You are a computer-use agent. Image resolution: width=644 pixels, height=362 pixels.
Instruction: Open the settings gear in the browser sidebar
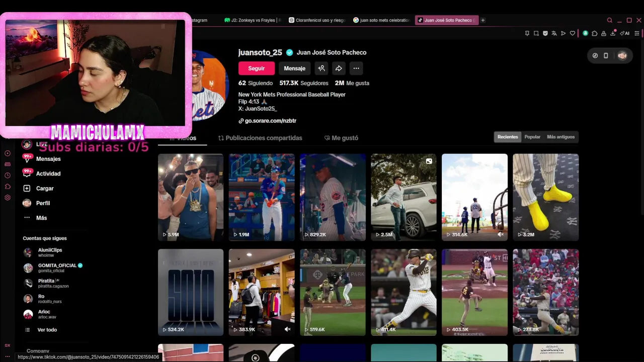tap(7, 198)
